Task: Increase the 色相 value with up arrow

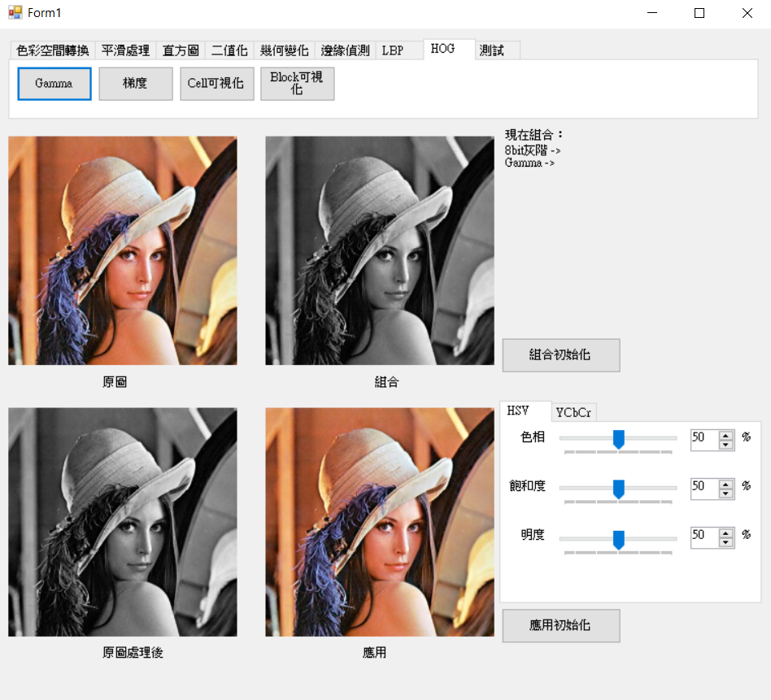Action: click(725, 436)
